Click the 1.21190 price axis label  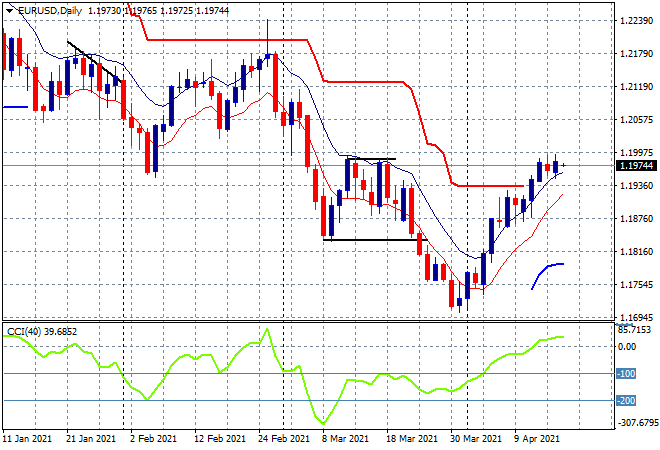click(637, 87)
